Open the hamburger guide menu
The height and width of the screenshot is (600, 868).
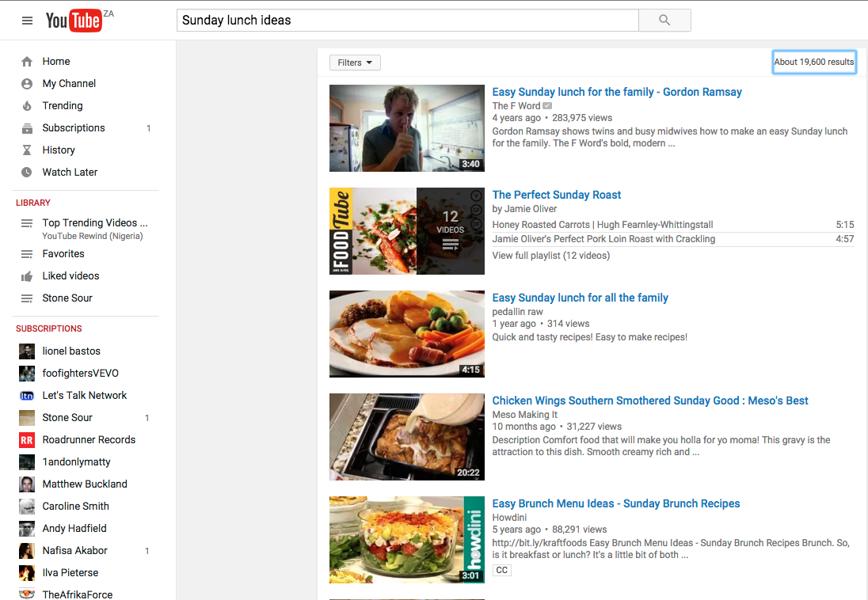click(x=27, y=21)
